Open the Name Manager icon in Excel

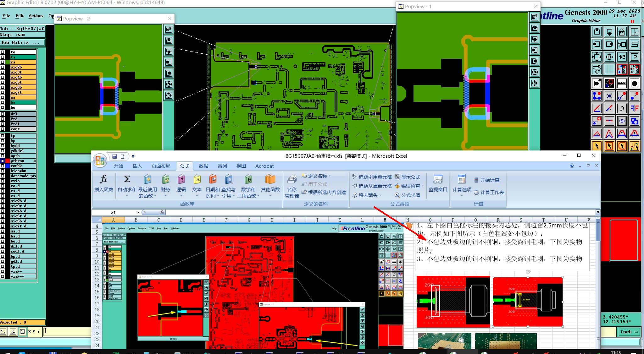pyautogui.click(x=292, y=180)
